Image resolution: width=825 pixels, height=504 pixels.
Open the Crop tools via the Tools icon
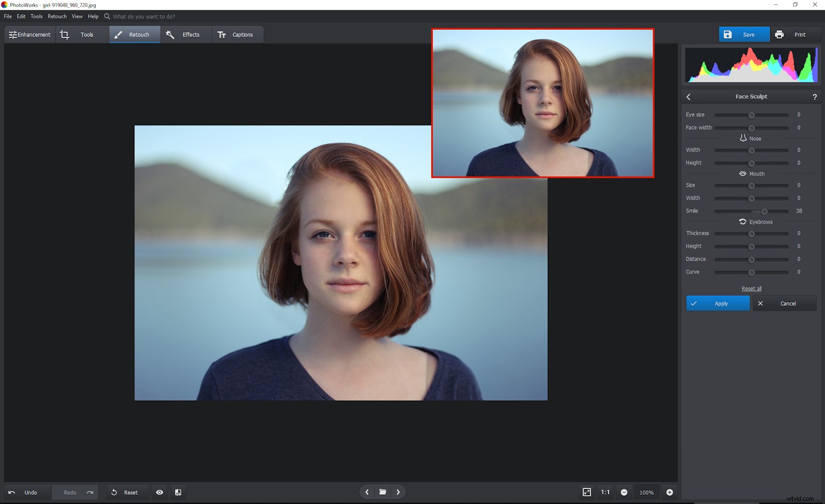64,34
